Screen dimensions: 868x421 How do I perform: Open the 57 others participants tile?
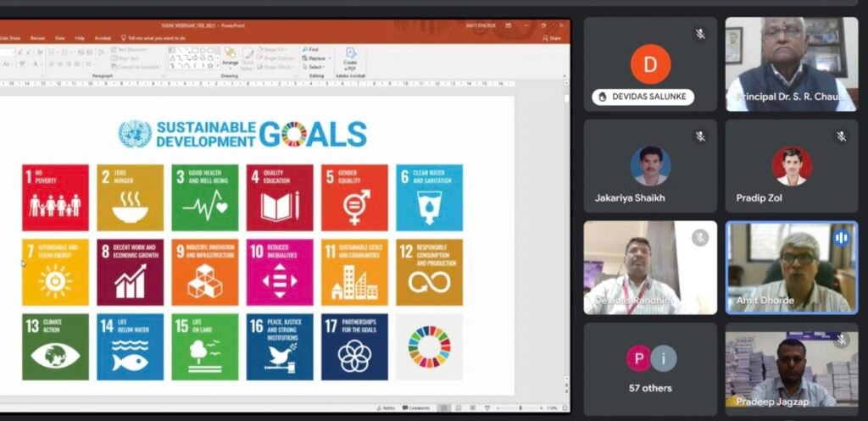[650, 368]
